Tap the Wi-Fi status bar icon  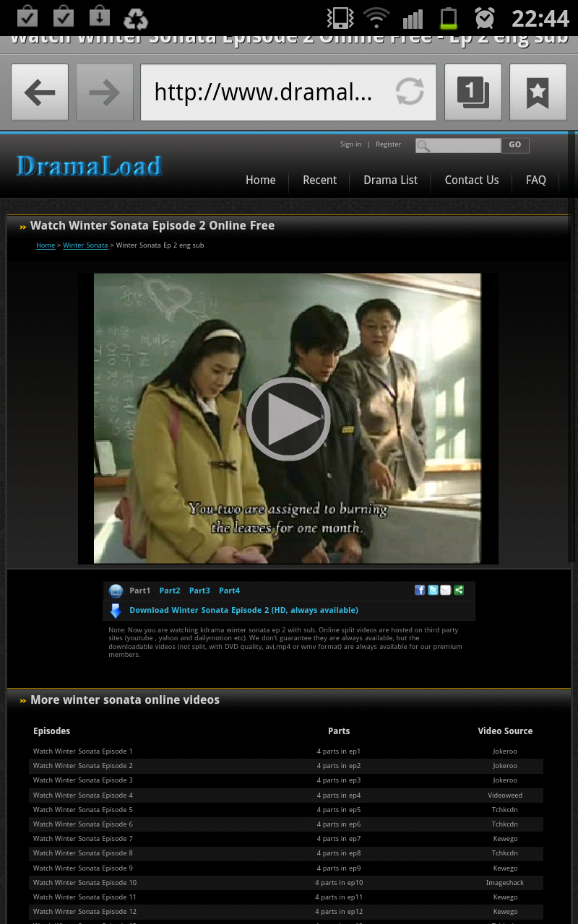(x=376, y=17)
